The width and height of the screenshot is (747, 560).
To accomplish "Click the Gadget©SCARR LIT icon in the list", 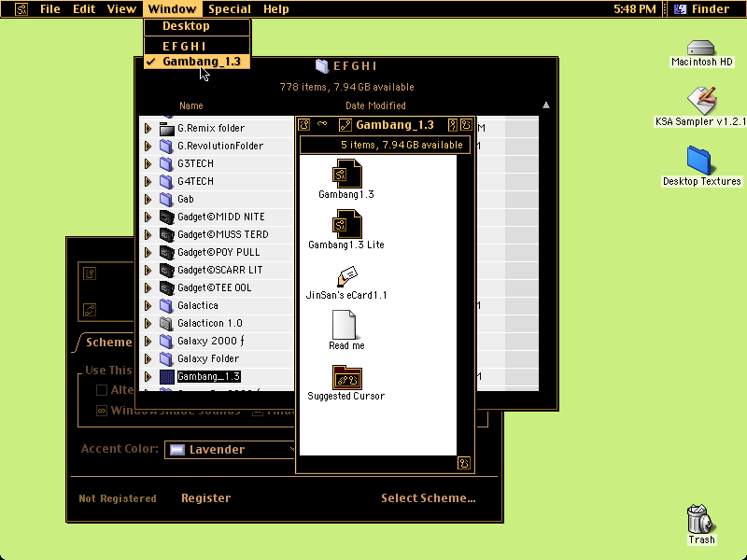I will click(166, 270).
